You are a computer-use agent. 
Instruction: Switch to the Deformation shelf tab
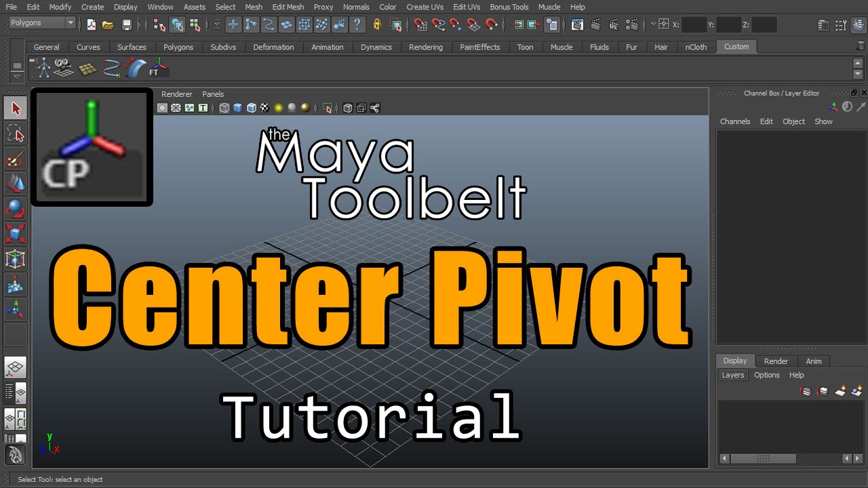tap(273, 47)
